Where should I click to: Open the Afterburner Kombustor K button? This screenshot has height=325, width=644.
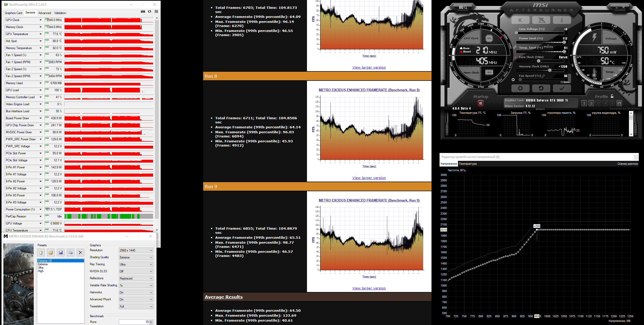coord(520,20)
